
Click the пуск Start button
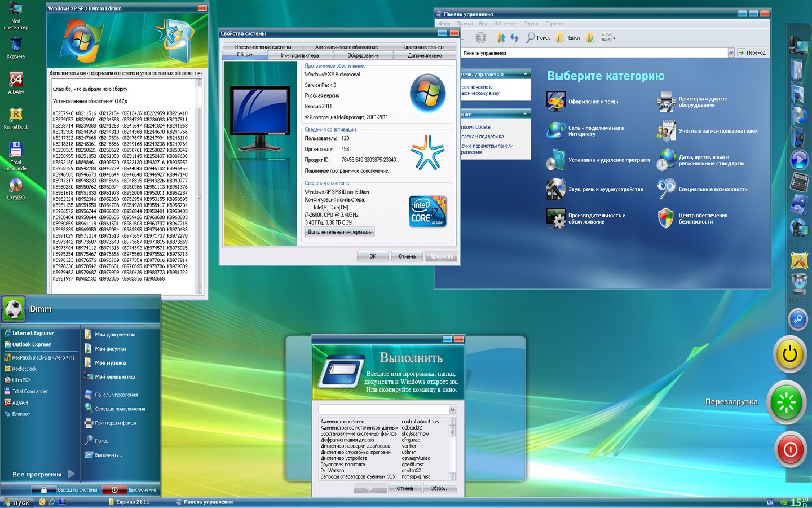[x=17, y=502]
